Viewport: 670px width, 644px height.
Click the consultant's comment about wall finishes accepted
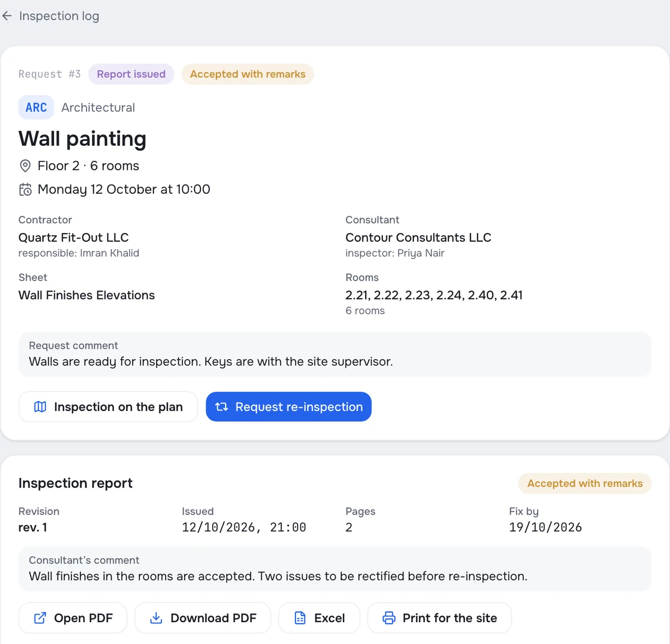pyautogui.click(x=278, y=576)
